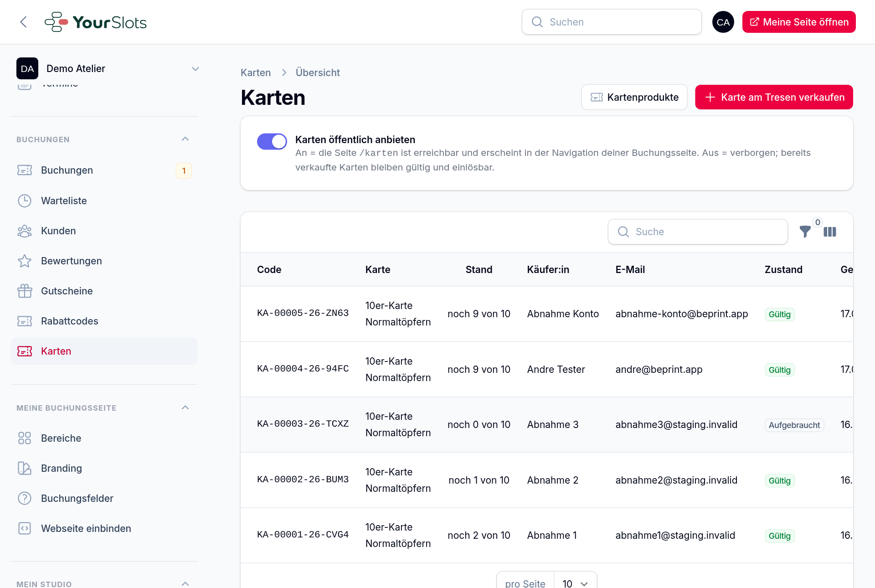Viewport: 875px width, 588px height.
Task: Click buyer name Abnahme Konto
Action: coord(563,314)
